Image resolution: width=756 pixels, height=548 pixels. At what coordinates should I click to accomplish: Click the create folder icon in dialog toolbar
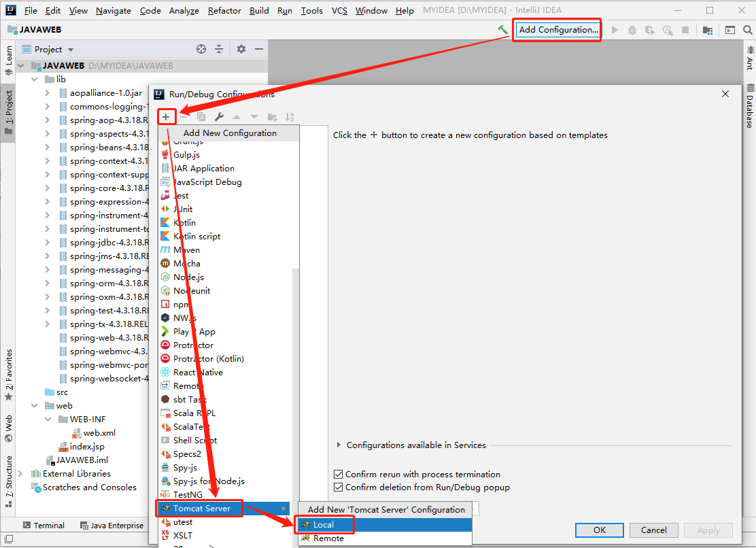coord(273,117)
